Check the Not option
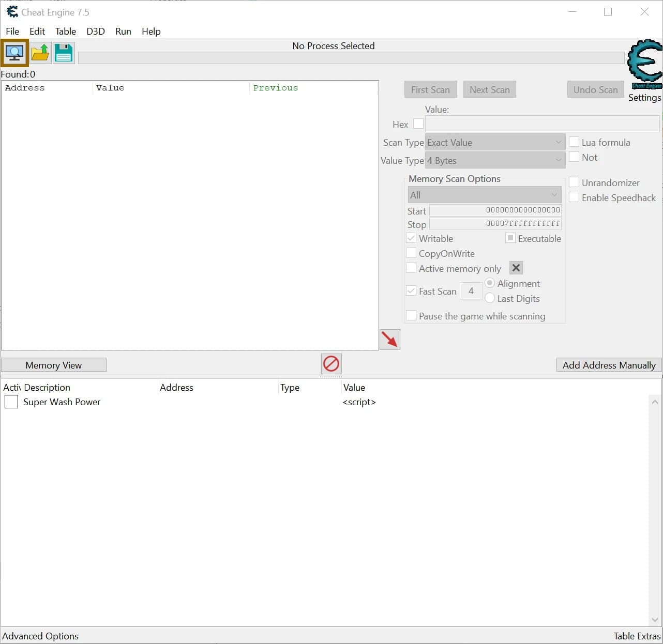This screenshot has width=663, height=644. (574, 157)
